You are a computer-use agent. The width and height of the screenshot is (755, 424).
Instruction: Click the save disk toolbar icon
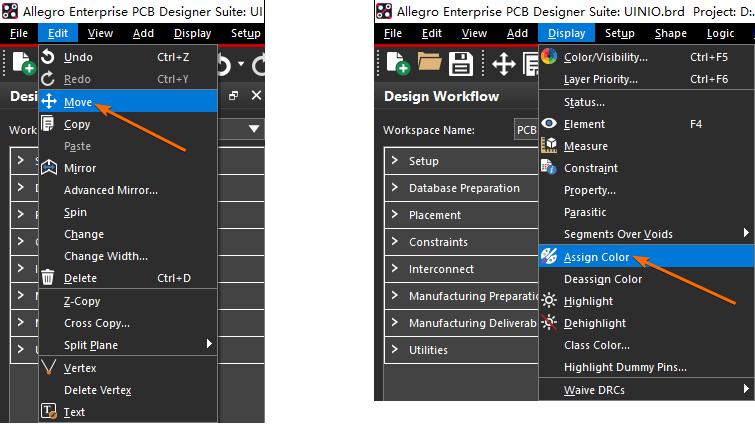point(460,65)
